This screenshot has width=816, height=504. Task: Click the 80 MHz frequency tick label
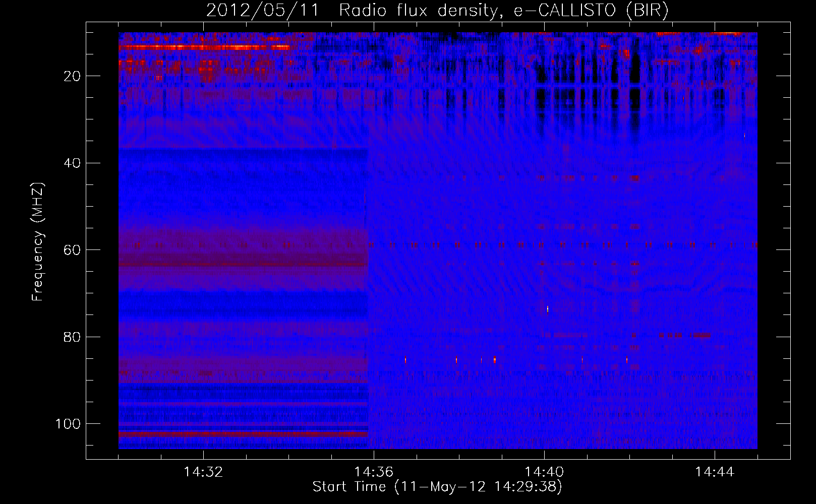click(72, 337)
